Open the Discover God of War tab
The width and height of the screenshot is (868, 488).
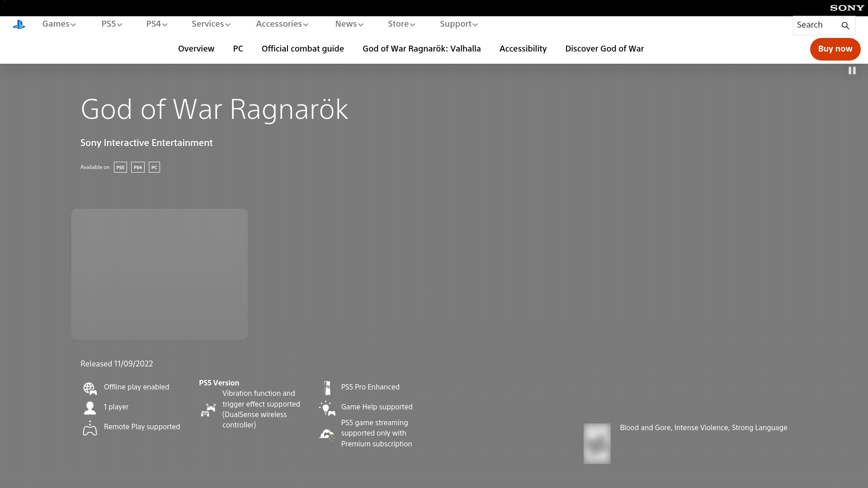(x=604, y=49)
